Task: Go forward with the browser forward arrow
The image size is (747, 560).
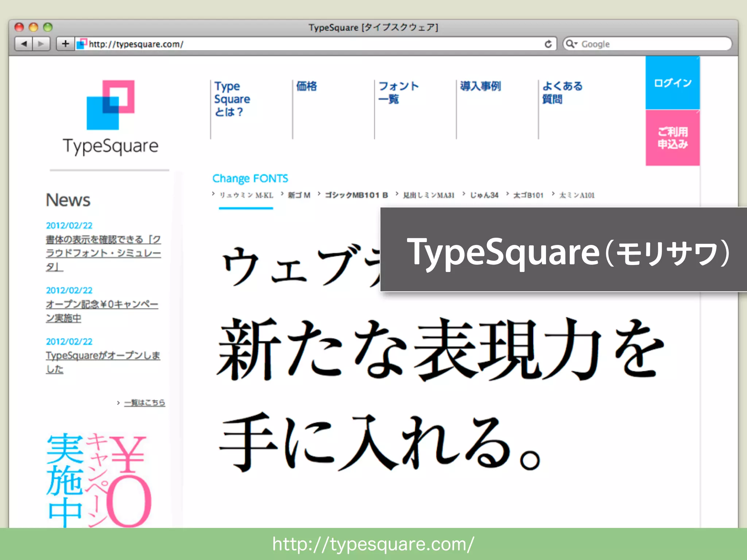Action: [x=41, y=44]
